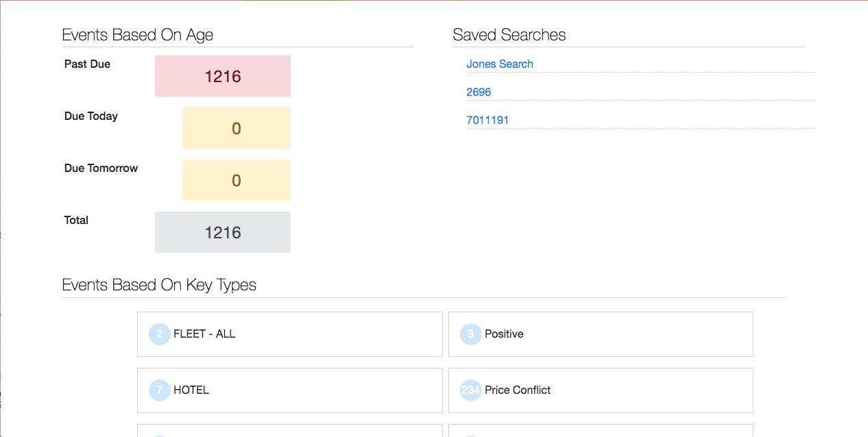Click the red Past Due 1216 count box
Screen dimensions: 868x437
click(223, 76)
